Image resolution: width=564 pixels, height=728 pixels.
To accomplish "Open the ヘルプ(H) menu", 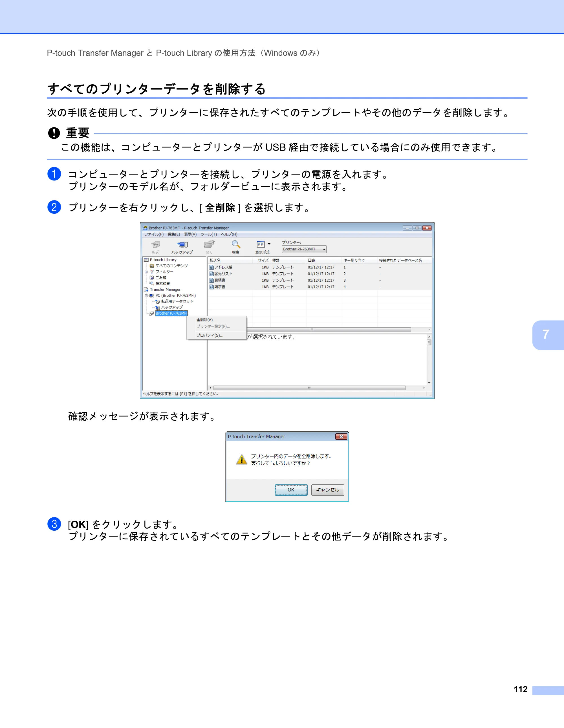I will point(229,234).
